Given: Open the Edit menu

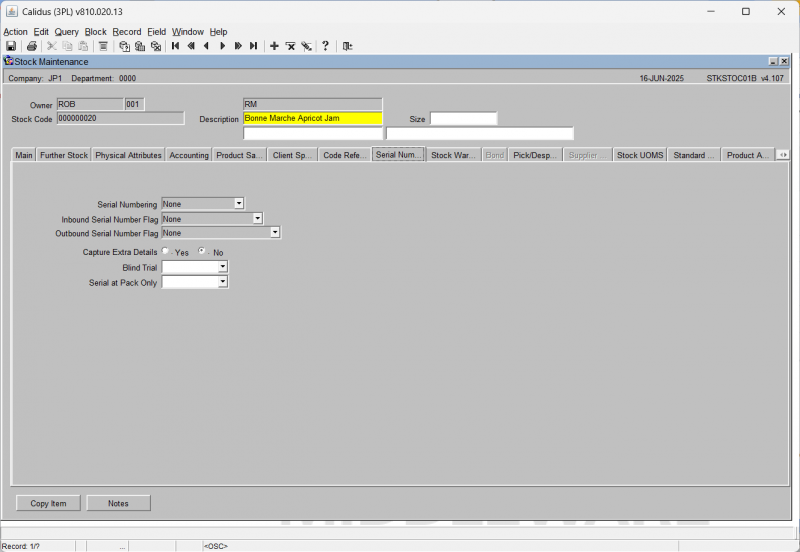Looking at the screenshot, I should 41,32.
